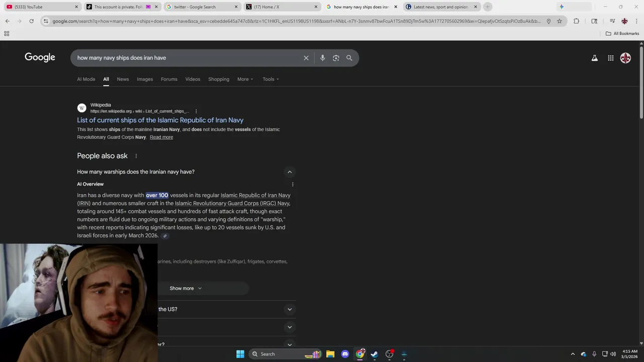Switch to Videos results tab
The height and width of the screenshot is (362, 644).
point(193,79)
